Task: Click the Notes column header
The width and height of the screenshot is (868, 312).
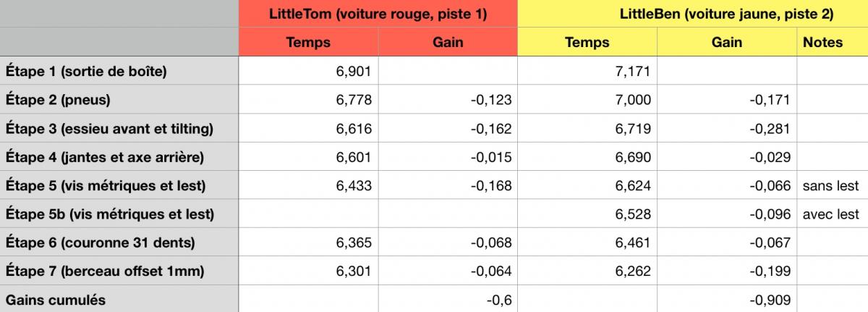Action: click(822, 42)
